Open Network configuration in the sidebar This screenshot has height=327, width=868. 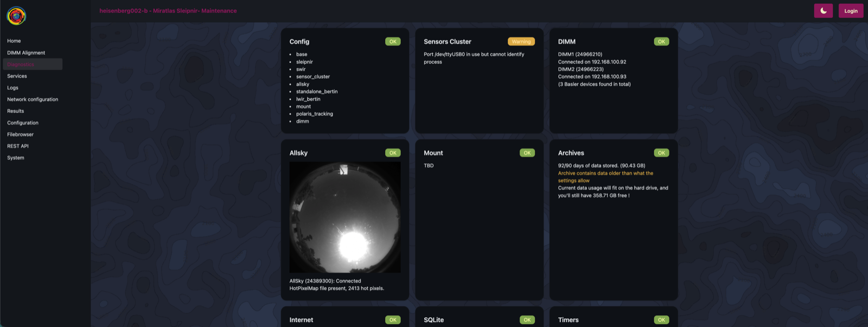tap(33, 99)
